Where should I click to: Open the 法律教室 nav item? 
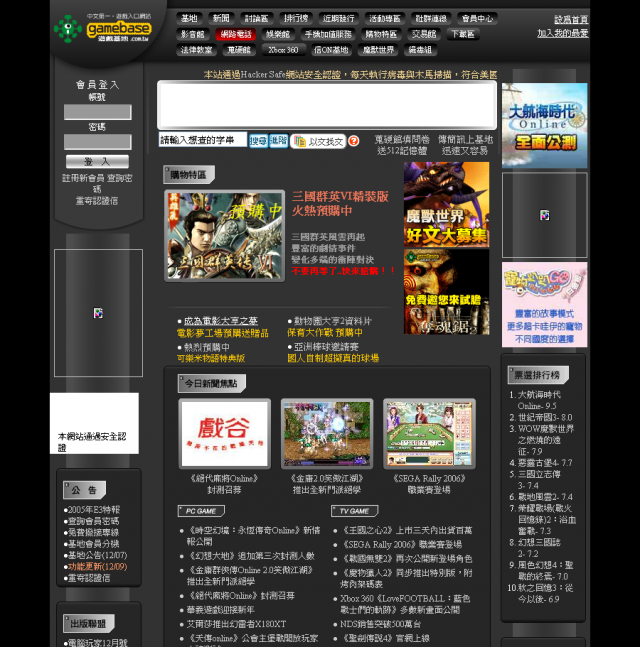196,50
